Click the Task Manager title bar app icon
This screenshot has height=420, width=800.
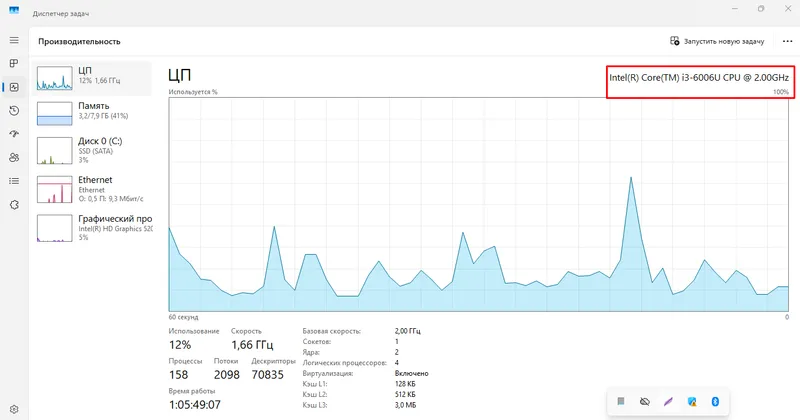14,10
